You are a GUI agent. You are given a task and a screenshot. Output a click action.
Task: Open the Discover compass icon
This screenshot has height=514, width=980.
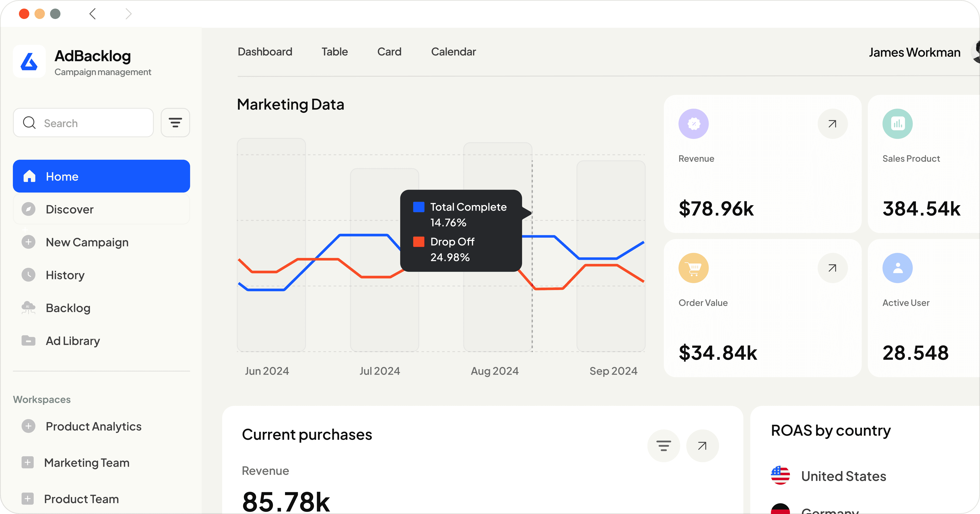[x=29, y=209]
